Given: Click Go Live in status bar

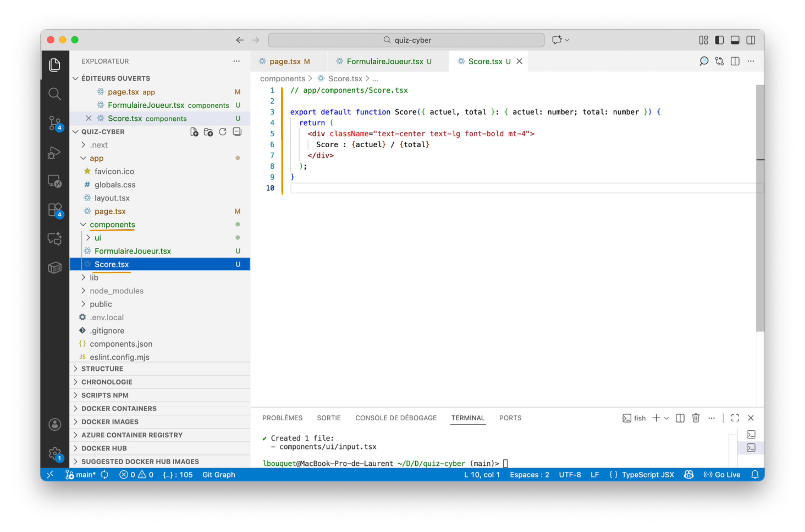Looking at the screenshot, I should click(722, 475).
